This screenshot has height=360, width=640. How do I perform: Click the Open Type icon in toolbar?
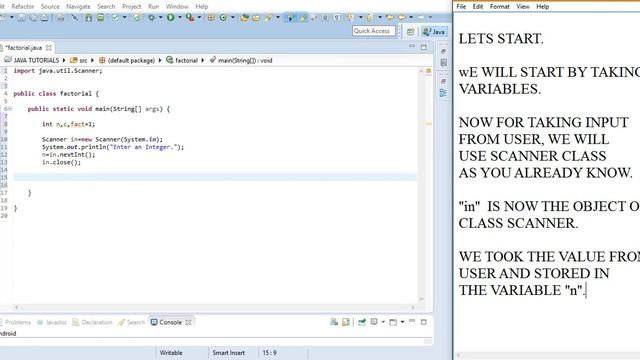point(244,18)
